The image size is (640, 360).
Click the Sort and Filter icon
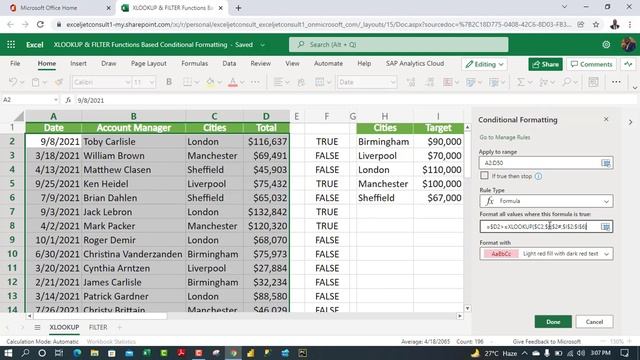pos(543,82)
